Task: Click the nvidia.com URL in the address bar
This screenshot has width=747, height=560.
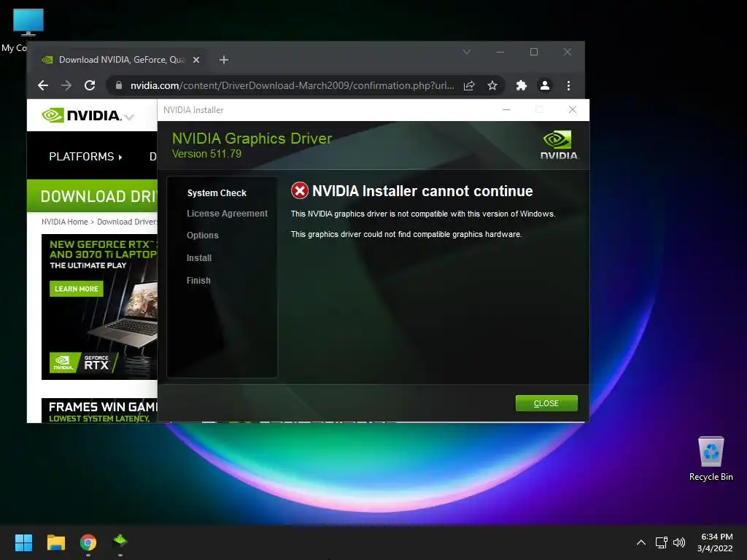Action: 292,86
